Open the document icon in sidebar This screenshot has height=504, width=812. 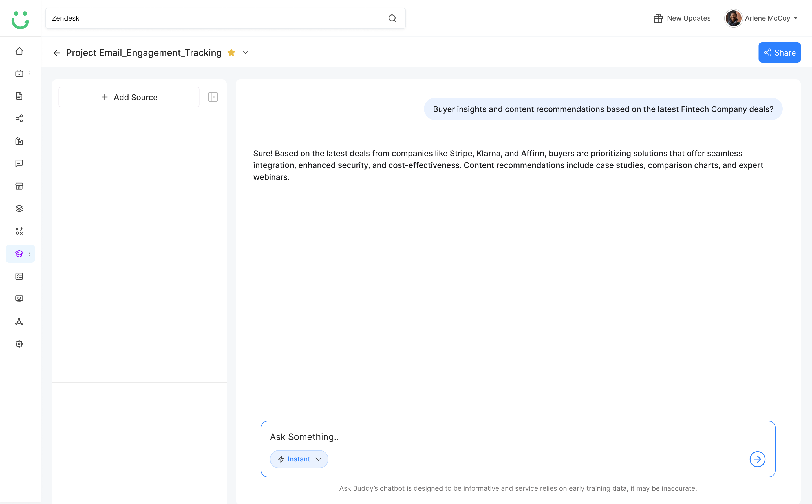click(x=19, y=96)
